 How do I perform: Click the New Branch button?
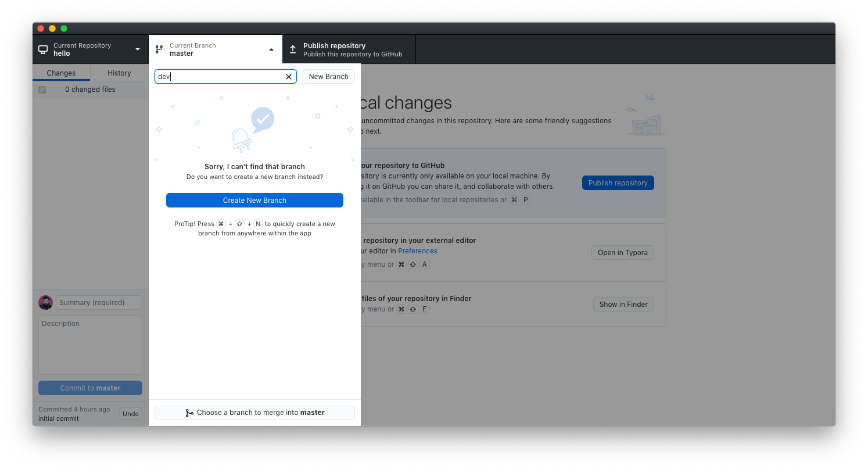(328, 76)
